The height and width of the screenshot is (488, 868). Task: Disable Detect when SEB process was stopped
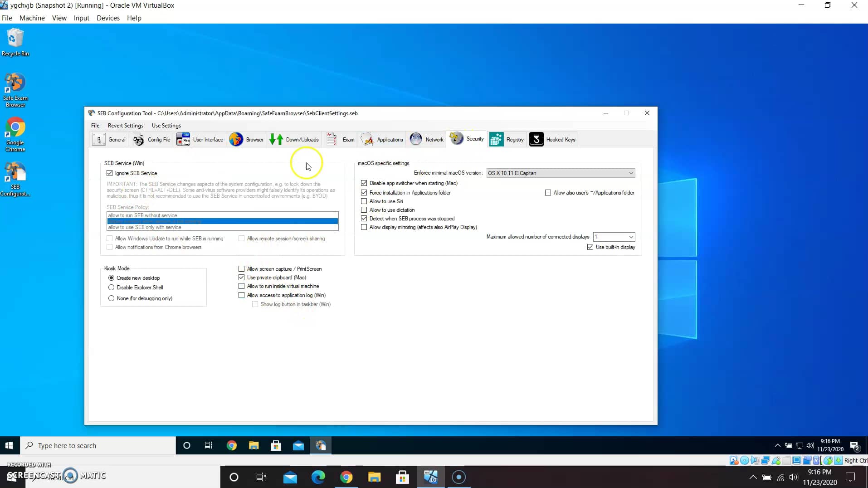point(364,218)
